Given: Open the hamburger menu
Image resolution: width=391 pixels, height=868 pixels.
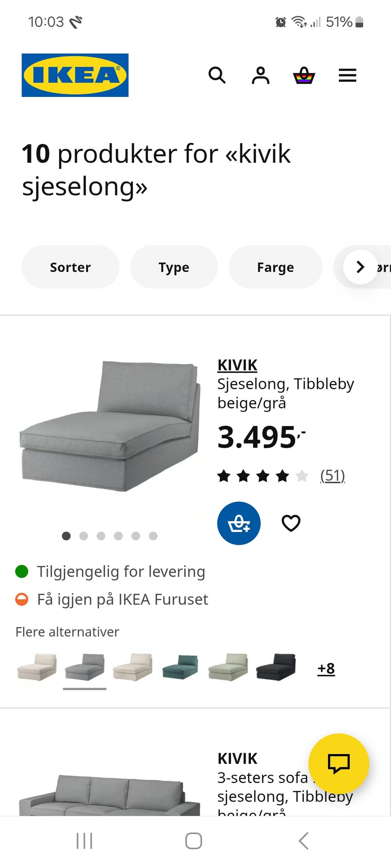Looking at the screenshot, I should click(347, 75).
